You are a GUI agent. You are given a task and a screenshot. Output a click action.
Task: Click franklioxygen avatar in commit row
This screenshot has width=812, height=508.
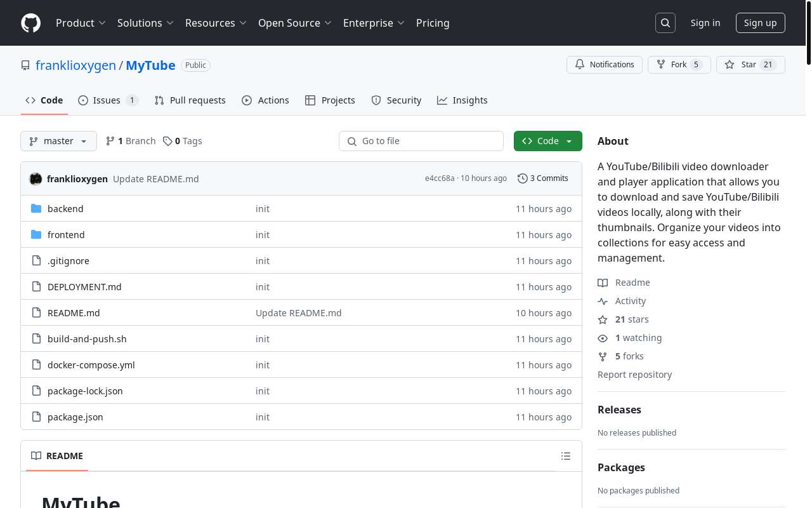[36, 179]
